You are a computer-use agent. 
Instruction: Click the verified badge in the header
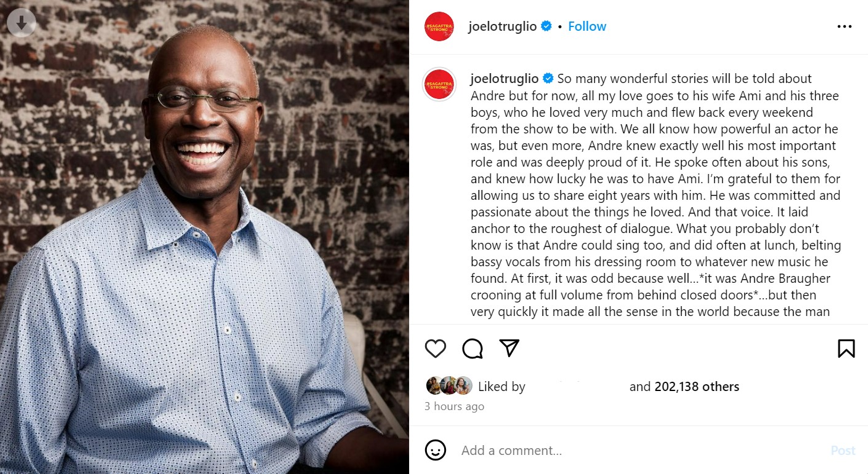[x=546, y=26]
